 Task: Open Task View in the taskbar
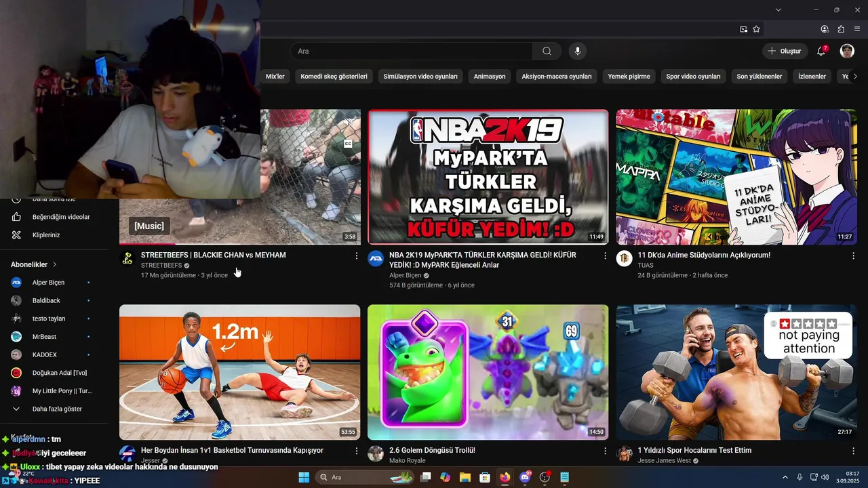click(x=425, y=477)
